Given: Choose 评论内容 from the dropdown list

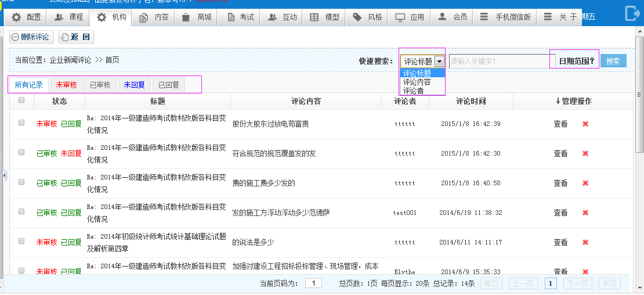Looking at the screenshot, I should pos(417,82).
